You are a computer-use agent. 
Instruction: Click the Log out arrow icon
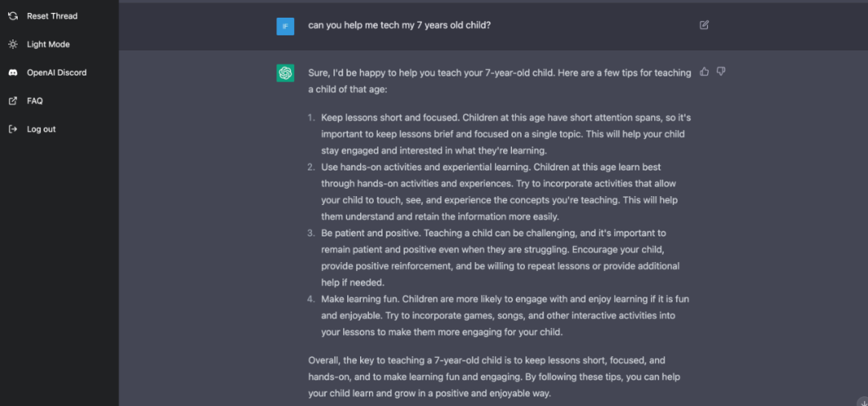[13, 129]
